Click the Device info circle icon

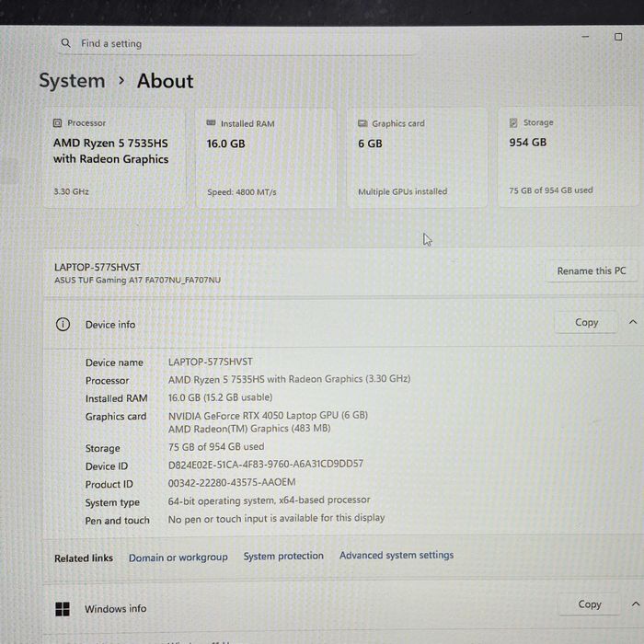coord(63,325)
